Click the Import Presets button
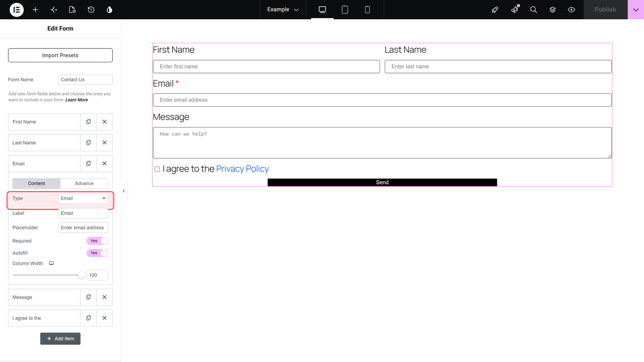 point(60,55)
